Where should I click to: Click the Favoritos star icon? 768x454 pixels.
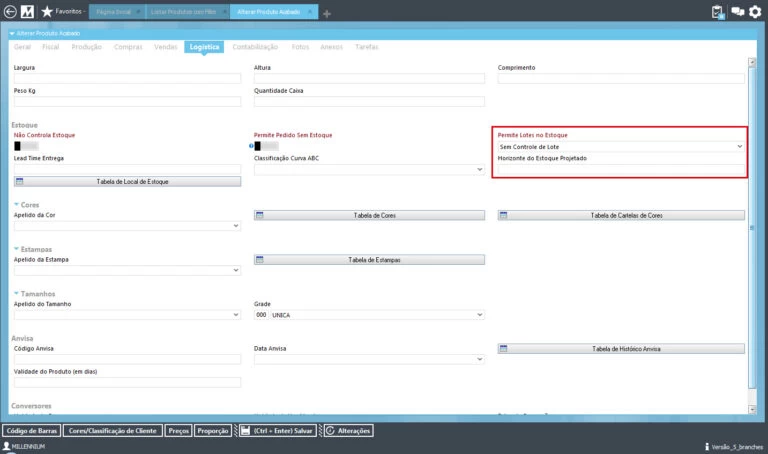tap(47, 12)
